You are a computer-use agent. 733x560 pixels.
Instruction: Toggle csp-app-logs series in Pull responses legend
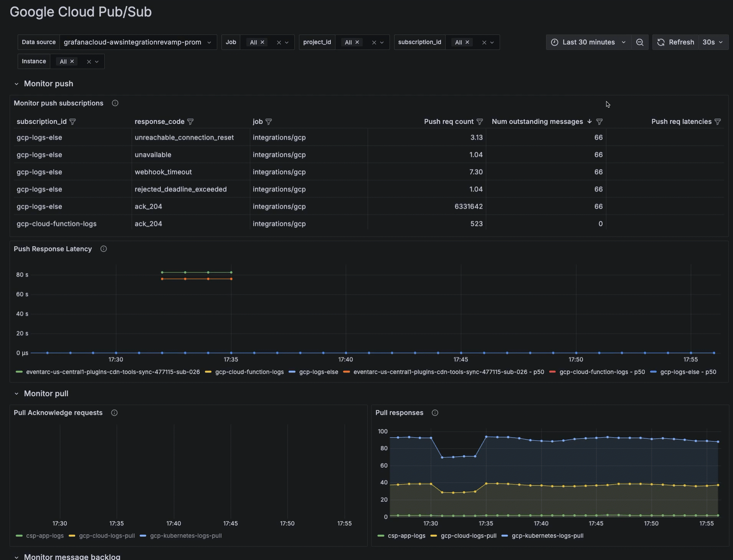(x=406, y=536)
